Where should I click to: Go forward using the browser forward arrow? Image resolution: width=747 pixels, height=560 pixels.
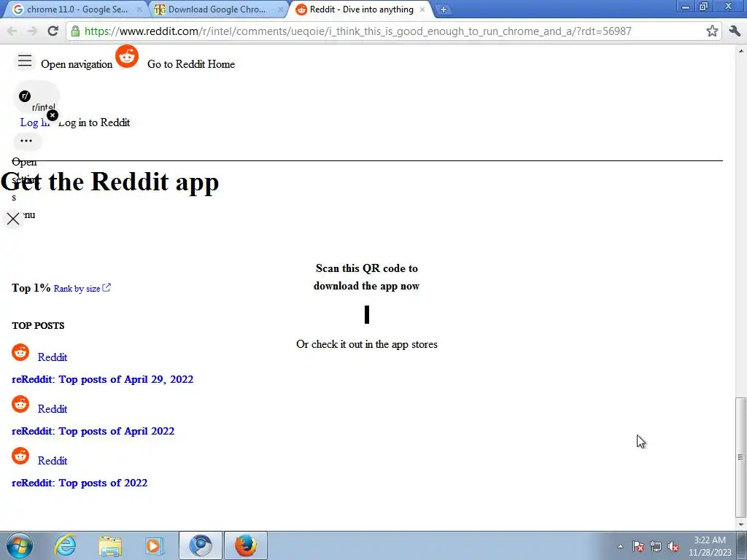[x=32, y=31]
